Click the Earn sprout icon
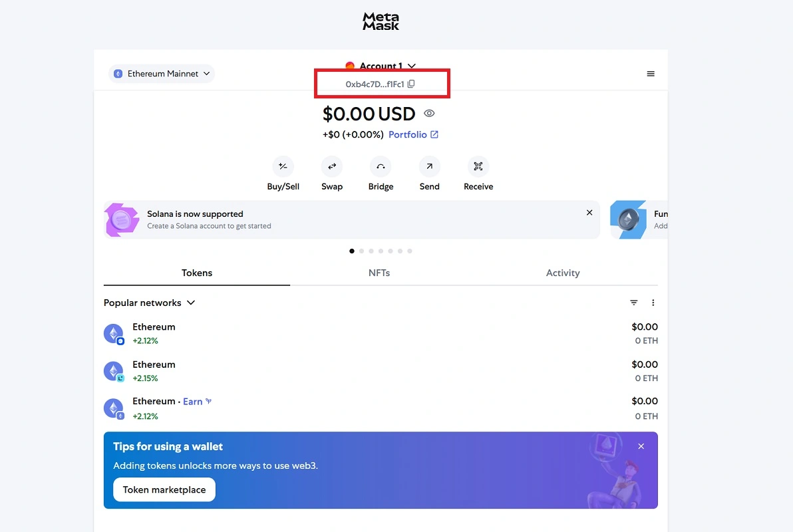793x532 pixels. click(x=208, y=401)
